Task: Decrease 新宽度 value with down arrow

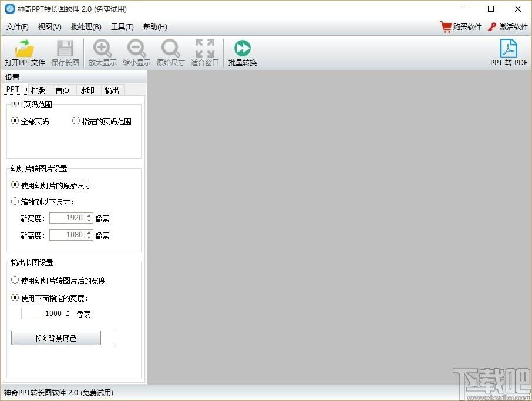Action: 89,221
